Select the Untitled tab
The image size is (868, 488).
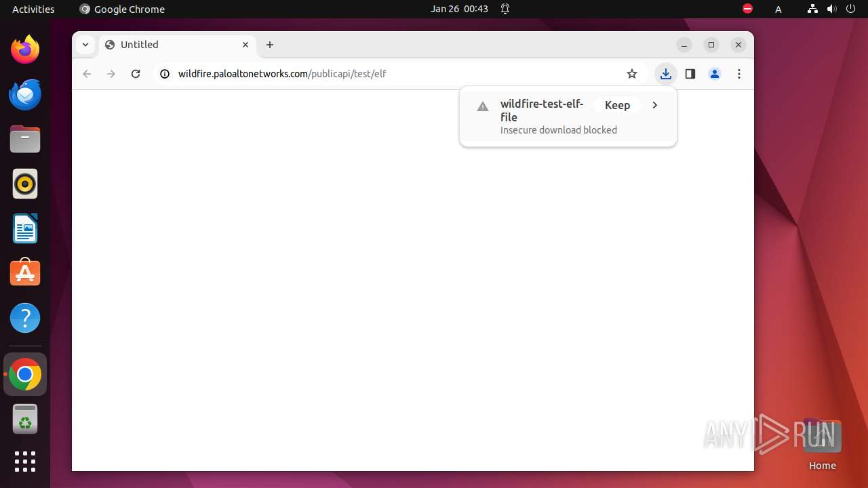(178, 45)
